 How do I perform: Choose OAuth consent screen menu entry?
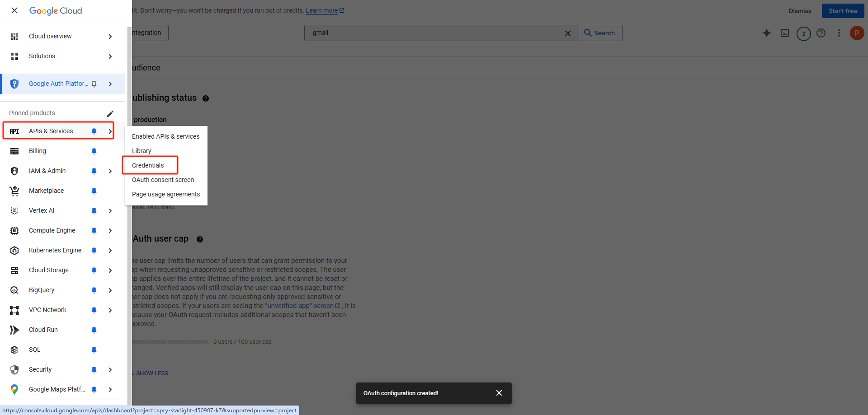(163, 180)
